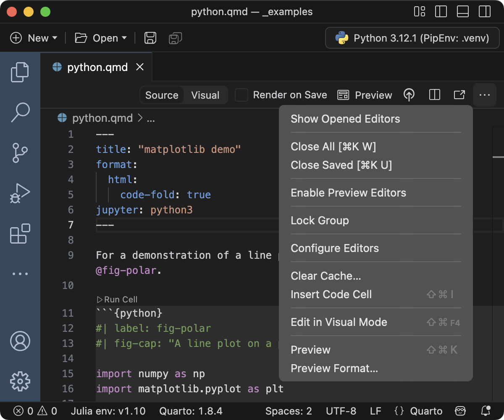Switch the editor to Visual mode
This screenshot has width=504, height=420.
205,95
